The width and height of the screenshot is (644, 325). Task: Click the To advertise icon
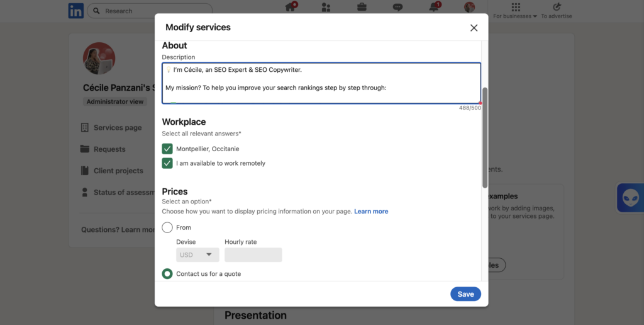[x=557, y=7]
